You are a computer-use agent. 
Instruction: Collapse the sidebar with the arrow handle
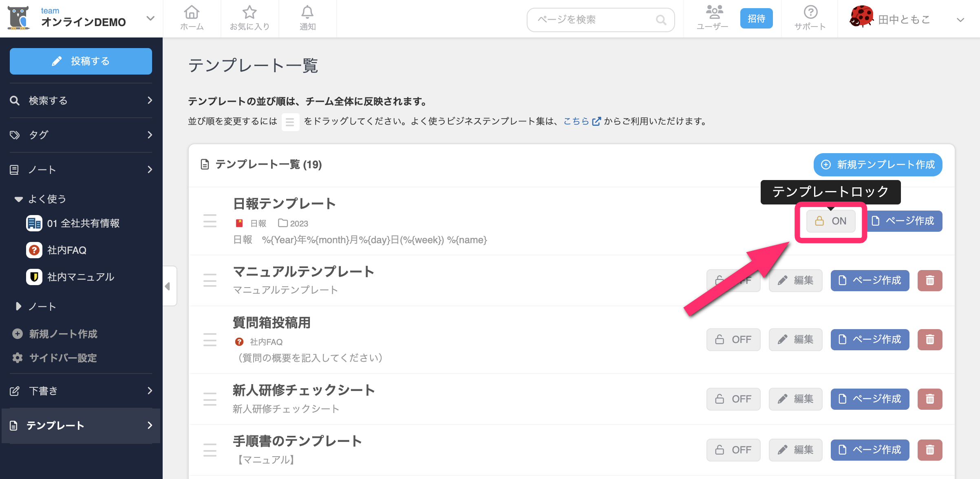click(168, 286)
